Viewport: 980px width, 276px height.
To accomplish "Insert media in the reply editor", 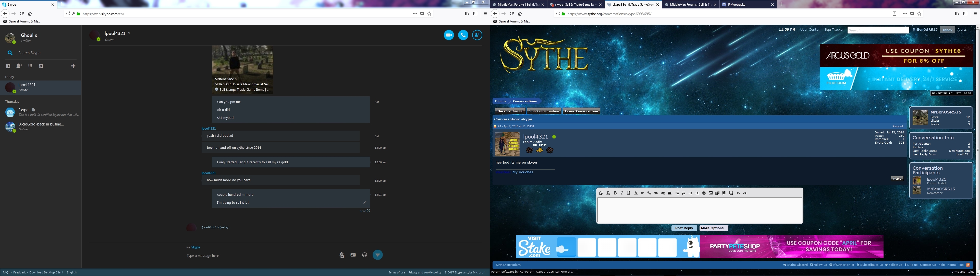I will click(x=717, y=193).
